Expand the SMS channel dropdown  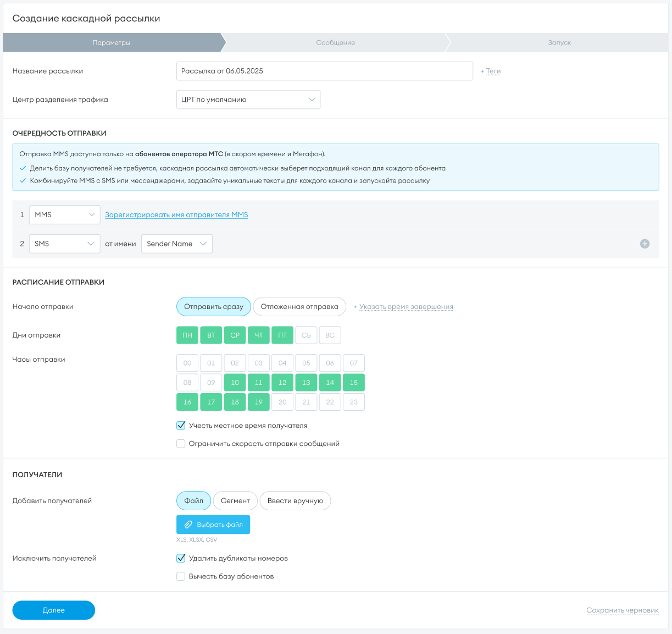coord(64,244)
